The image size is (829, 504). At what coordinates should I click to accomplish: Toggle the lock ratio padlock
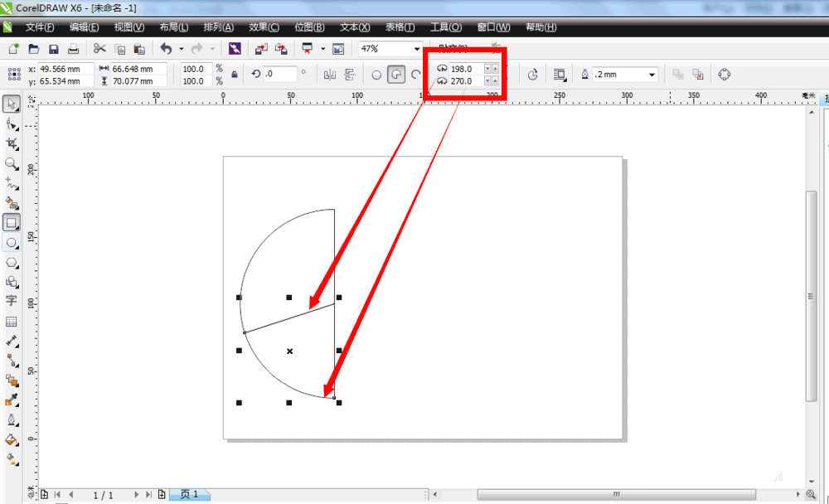(235, 75)
